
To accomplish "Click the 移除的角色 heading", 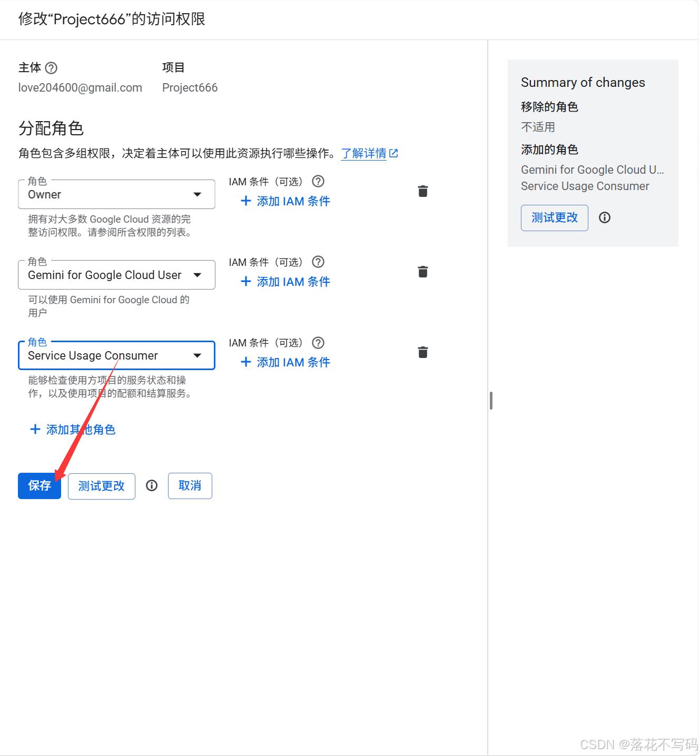I will pyautogui.click(x=549, y=107).
